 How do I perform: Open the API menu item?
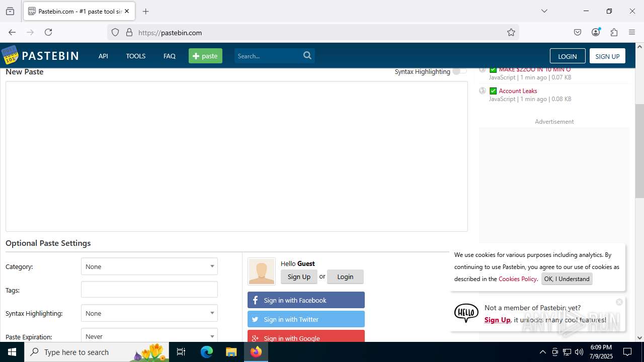[x=103, y=56]
